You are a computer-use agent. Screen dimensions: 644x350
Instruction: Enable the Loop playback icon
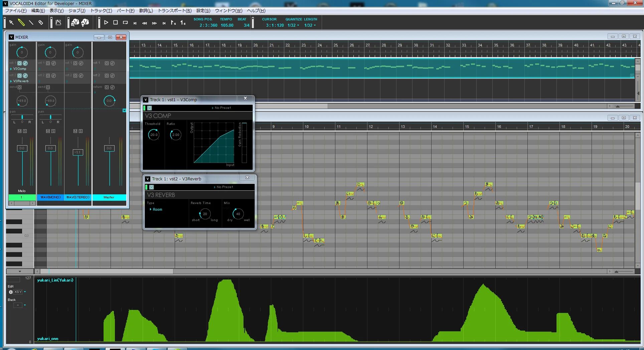125,22
